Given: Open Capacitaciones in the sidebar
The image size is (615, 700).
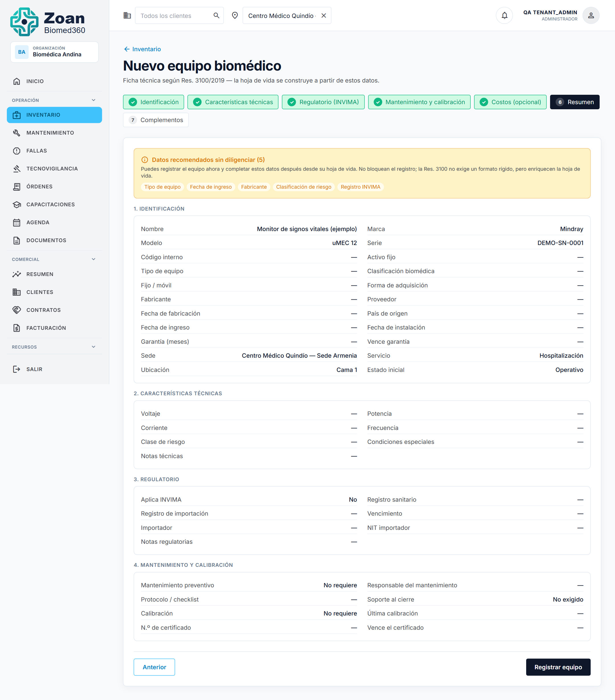Looking at the screenshot, I should (54, 205).
